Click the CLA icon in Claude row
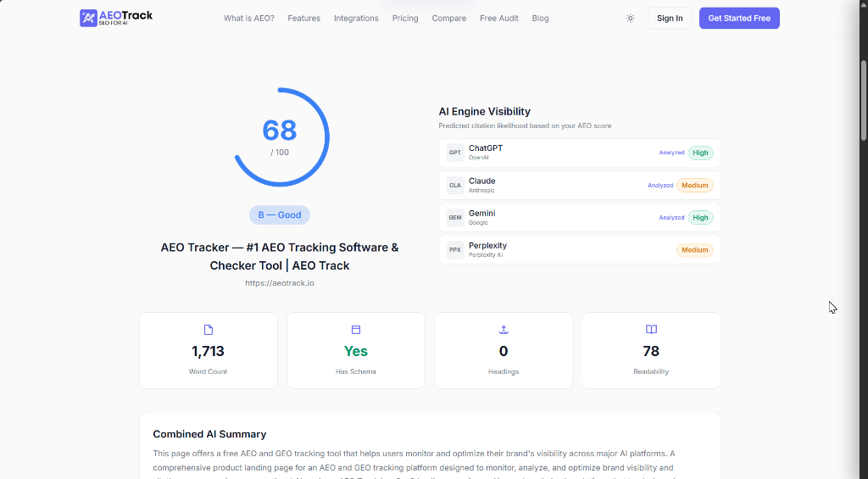 tap(455, 185)
